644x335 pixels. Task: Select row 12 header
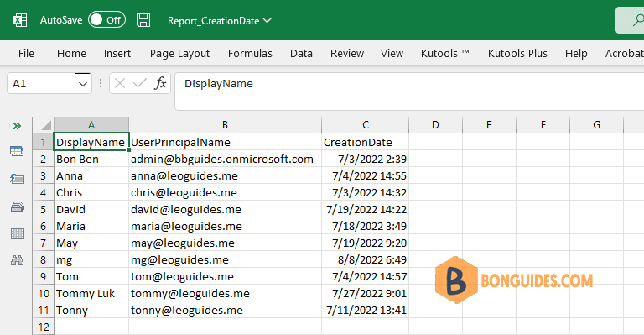[x=43, y=327]
